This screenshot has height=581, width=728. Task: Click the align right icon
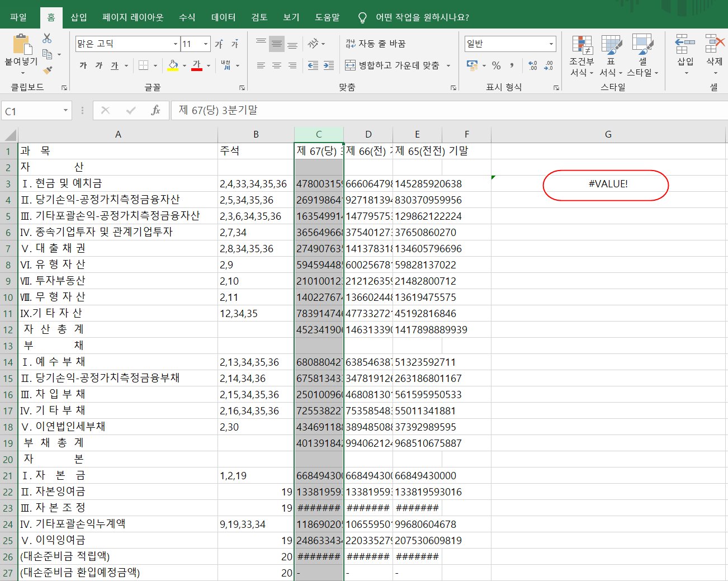point(292,65)
